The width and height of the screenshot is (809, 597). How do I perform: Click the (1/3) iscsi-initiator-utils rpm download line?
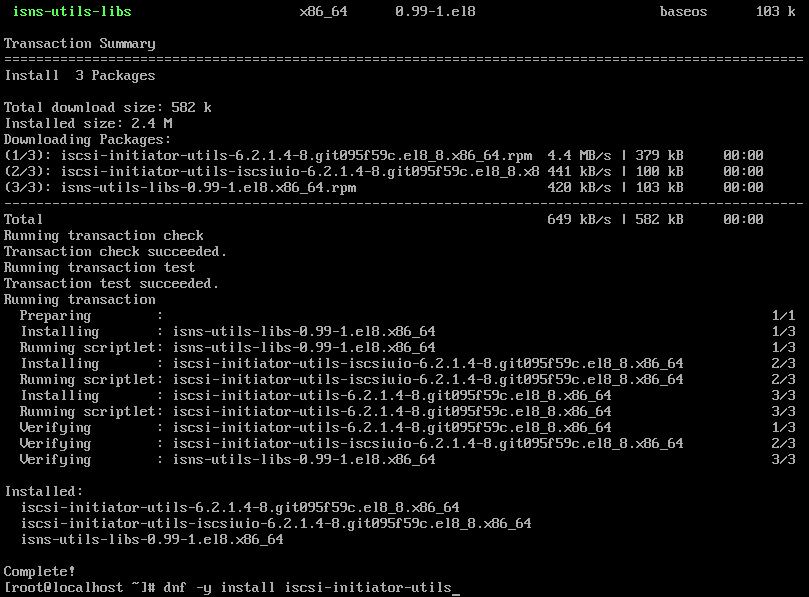(x=383, y=155)
